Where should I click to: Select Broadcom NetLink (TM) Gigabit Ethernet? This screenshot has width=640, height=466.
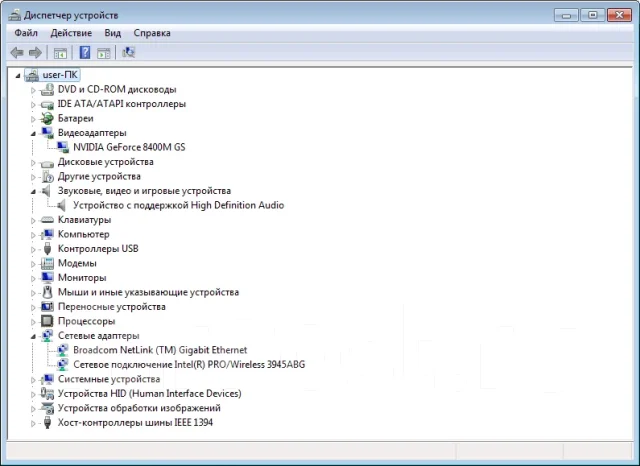(x=160, y=350)
